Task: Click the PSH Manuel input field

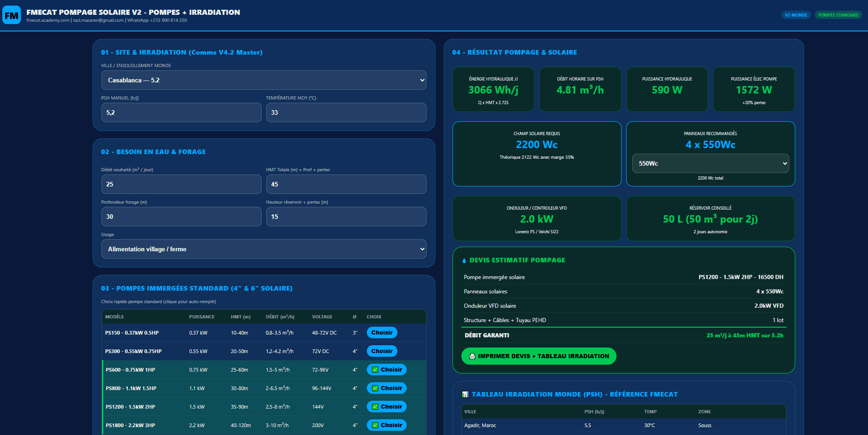Action: [x=182, y=112]
